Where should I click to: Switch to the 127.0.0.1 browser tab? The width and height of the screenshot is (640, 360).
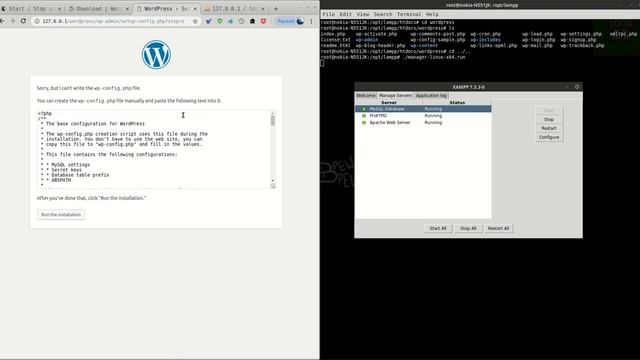click(x=234, y=9)
